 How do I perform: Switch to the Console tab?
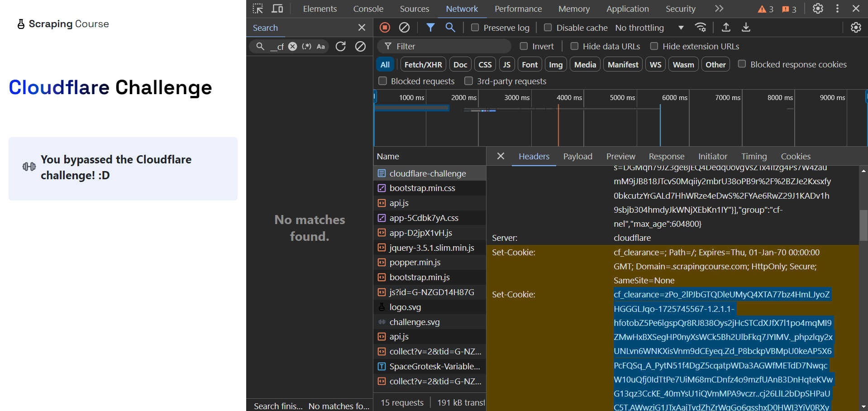pyautogui.click(x=368, y=9)
